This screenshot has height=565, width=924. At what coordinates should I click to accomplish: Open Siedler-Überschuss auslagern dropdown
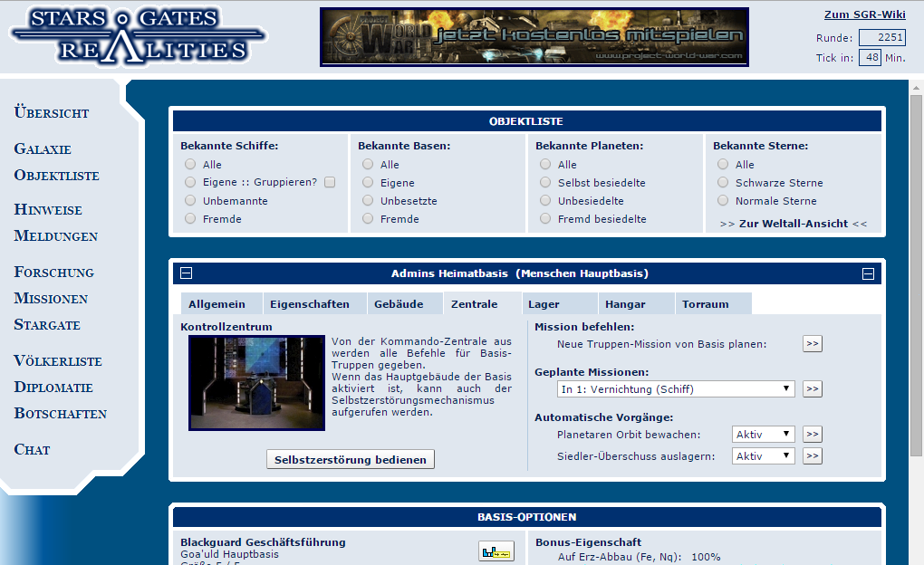pyautogui.click(x=763, y=456)
